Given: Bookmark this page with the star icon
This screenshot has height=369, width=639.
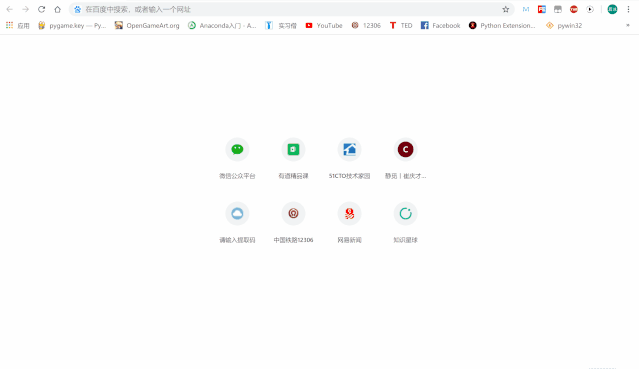Looking at the screenshot, I should click(x=505, y=9).
